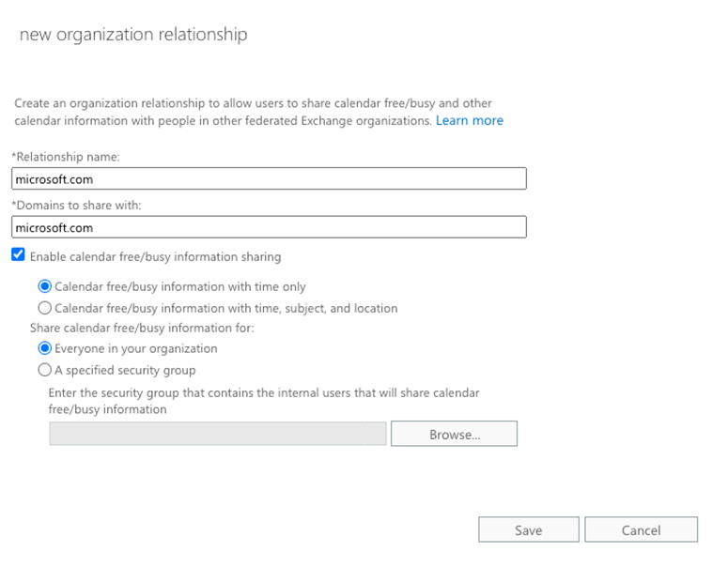Screen dimensions: 728x567
Task: Save the new organization relationship
Action: pos(529,529)
